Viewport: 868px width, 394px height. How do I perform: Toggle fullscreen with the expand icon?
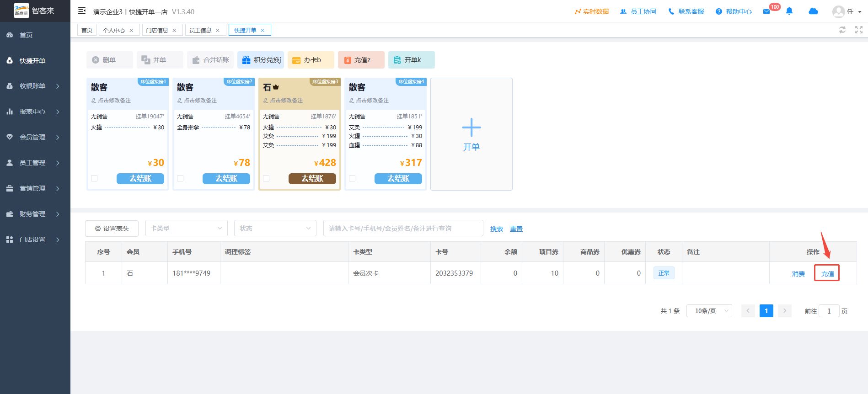tap(859, 30)
